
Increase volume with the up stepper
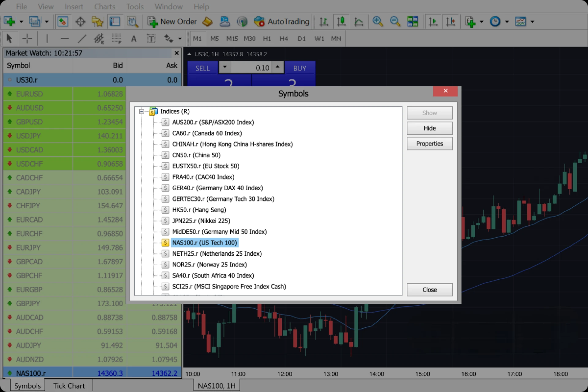click(277, 66)
